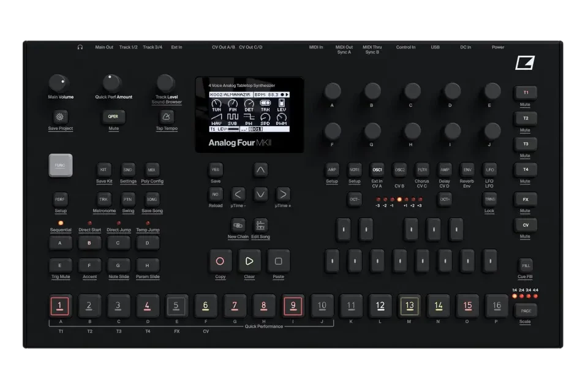Viewport: 588px width, 389px height.
Task: Click the gear Save Project button
Action: 59,117
